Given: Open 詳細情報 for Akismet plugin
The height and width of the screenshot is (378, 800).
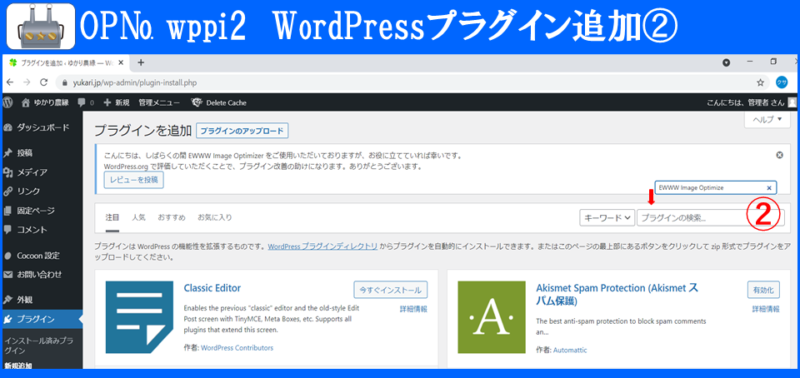Looking at the screenshot, I should coord(765,309).
